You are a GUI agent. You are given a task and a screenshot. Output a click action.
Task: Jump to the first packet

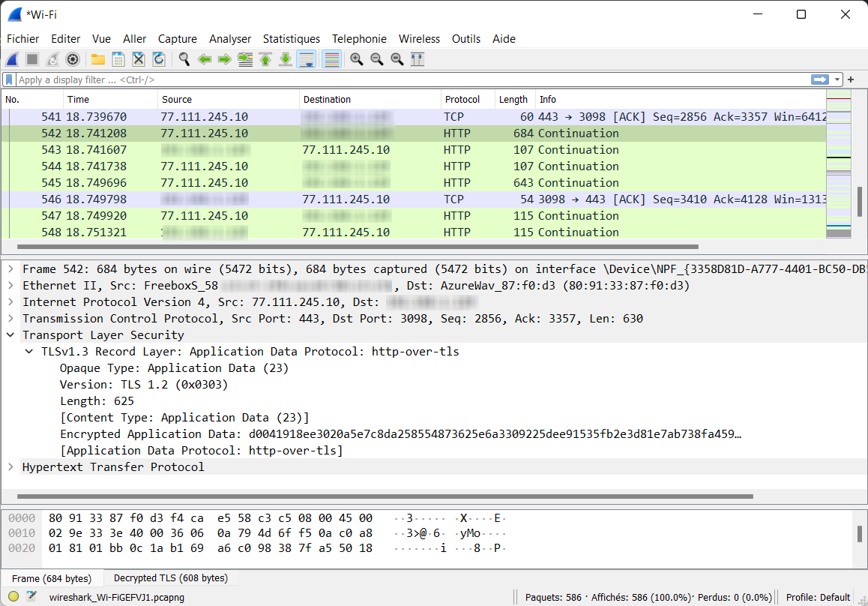265,59
